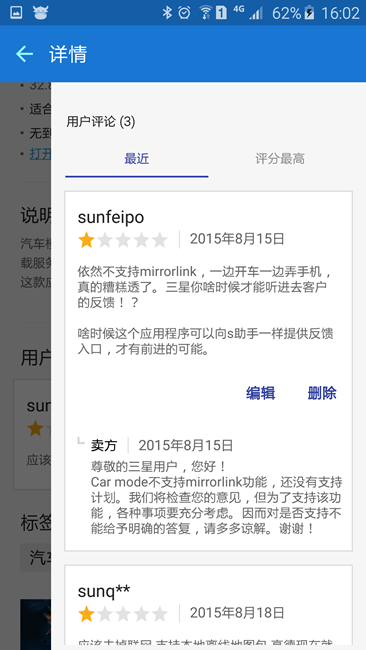This screenshot has width=366, height=650.
Task: Tap the picture notification icon
Action: [16, 13]
